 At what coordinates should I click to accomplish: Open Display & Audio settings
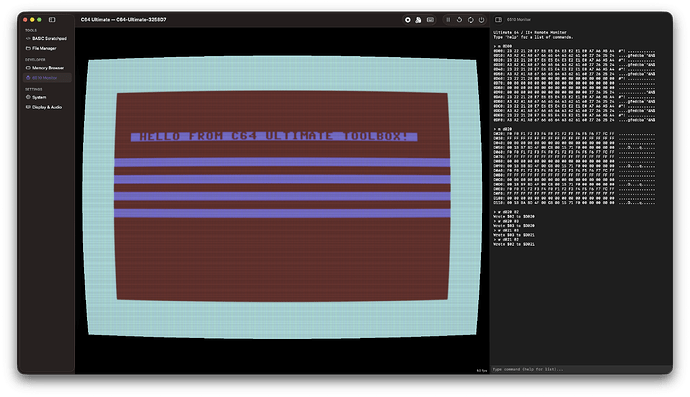tap(47, 107)
